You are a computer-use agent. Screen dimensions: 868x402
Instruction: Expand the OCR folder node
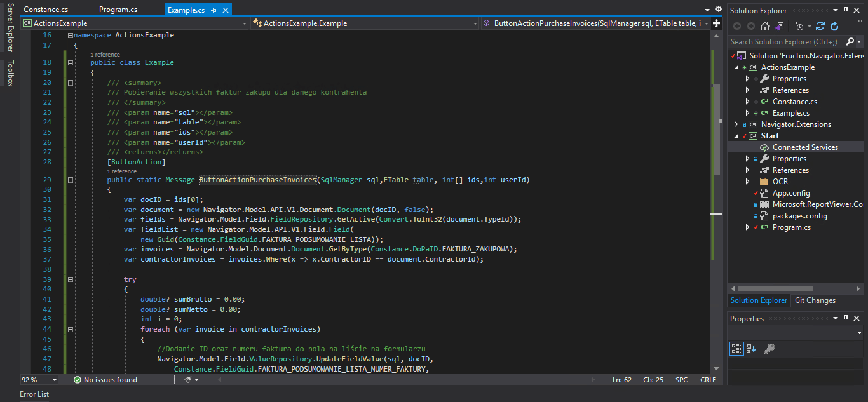pos(748,182)
